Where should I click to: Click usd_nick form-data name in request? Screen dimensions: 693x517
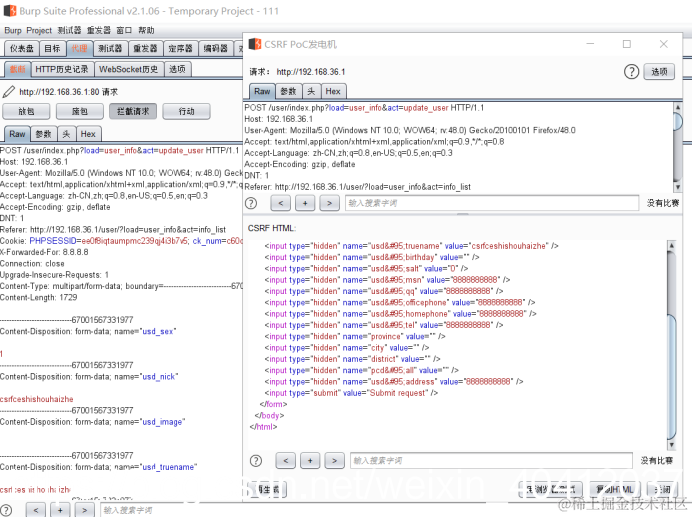pyautogui.click(x=159, y=377)
